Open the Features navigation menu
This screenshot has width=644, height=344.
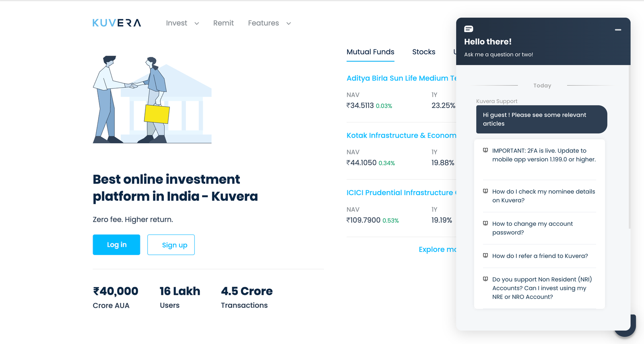(263, 23)
